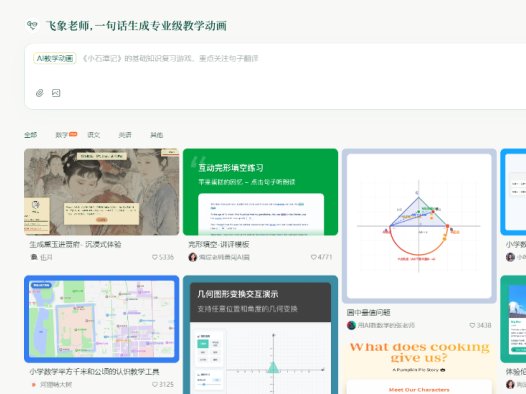Click the paperclip attachment icon
This screenshot has width=526, height=394.
[40, 93]
